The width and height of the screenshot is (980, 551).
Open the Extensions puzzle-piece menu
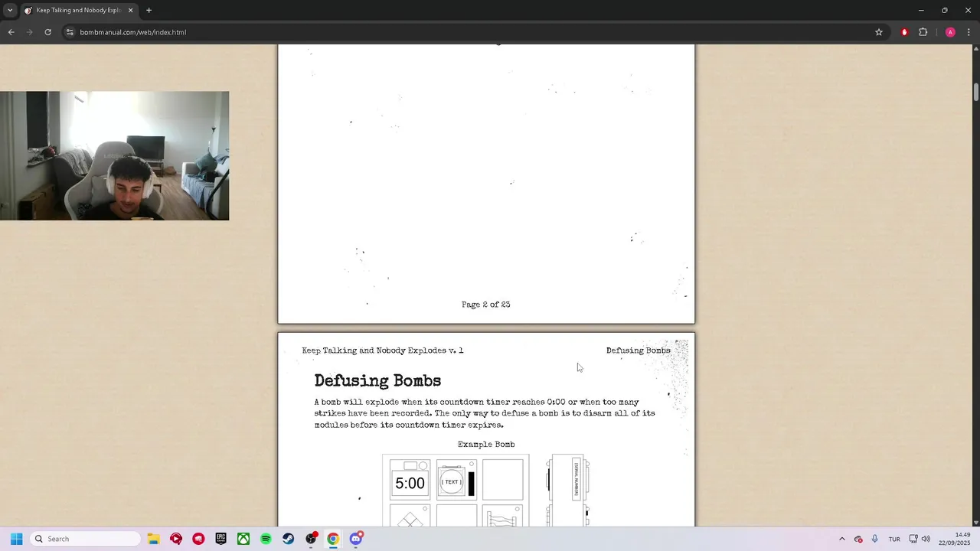tap(923, 32)
